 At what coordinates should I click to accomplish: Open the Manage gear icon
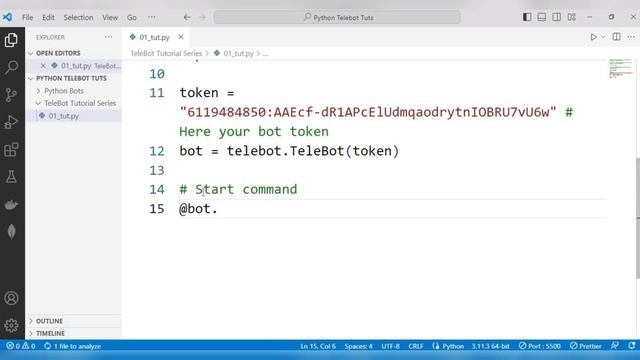click(x=11, y=325)
